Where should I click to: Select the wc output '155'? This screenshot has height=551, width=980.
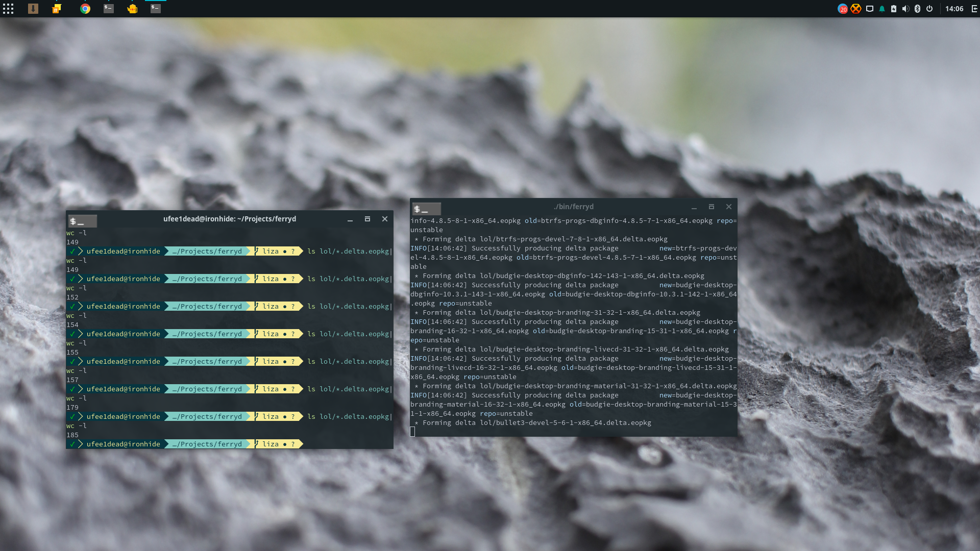pos(72,353)
